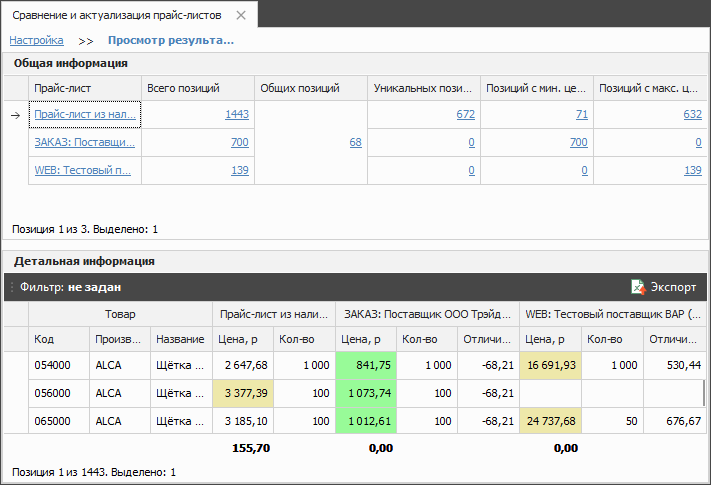This screenshot has height=485, width=711.
Task: Click the Прайс-лист из нали... band header
Action: tap(274, 314)
